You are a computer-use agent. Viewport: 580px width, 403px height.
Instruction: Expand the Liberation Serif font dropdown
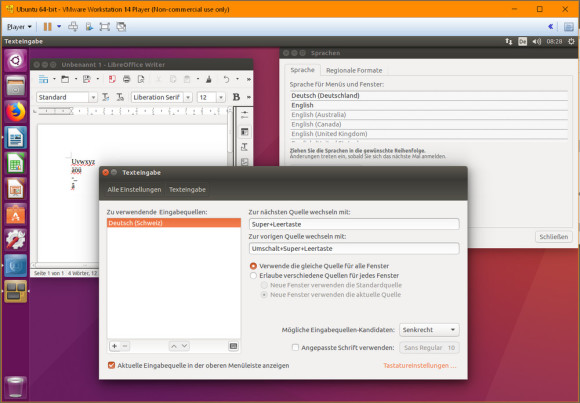pos(188,97)
